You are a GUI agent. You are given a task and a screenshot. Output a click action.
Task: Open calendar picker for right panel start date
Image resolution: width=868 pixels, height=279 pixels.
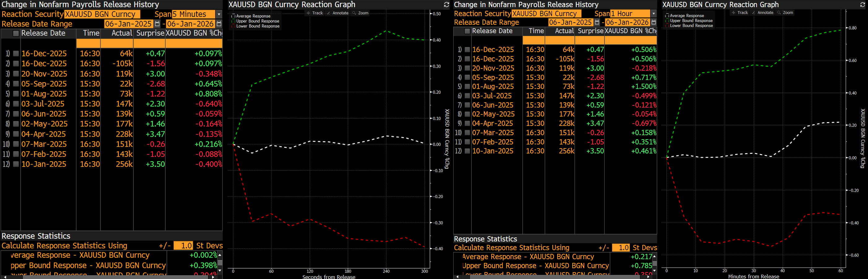597,22
